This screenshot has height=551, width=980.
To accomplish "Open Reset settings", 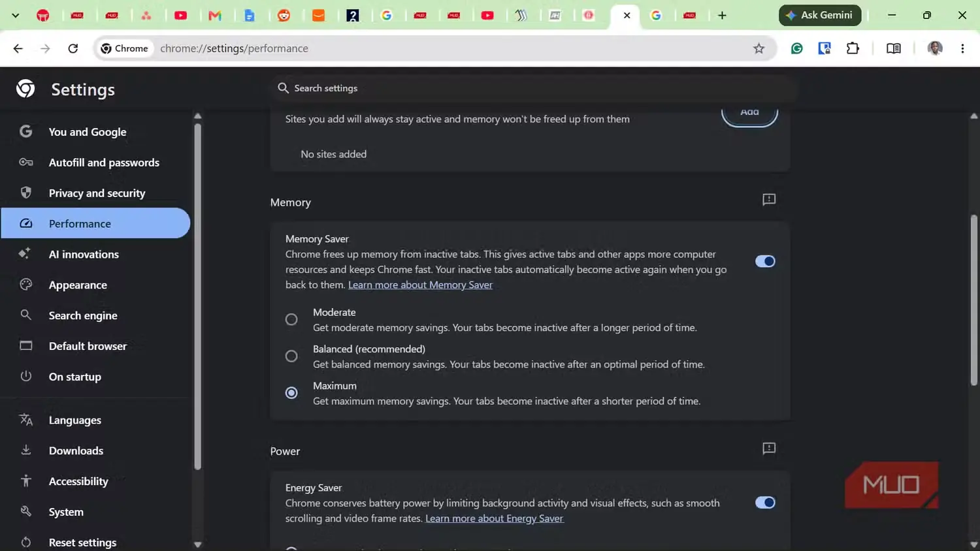I will 95,543.
